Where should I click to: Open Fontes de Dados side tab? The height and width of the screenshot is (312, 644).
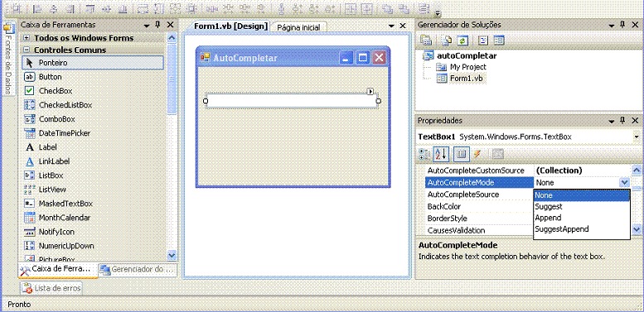[7, 58]
